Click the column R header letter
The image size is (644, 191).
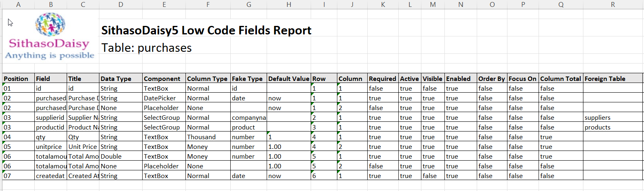(612, 4)
